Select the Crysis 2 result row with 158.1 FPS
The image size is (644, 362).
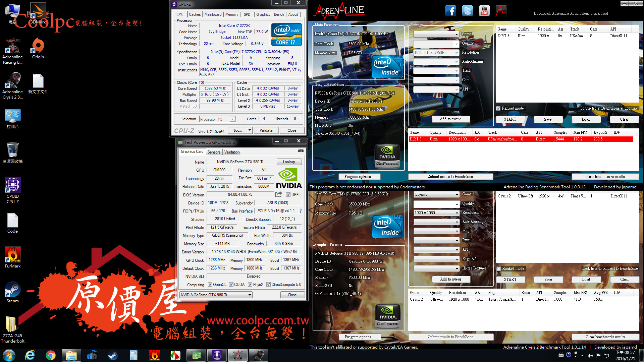pos(521,299)
